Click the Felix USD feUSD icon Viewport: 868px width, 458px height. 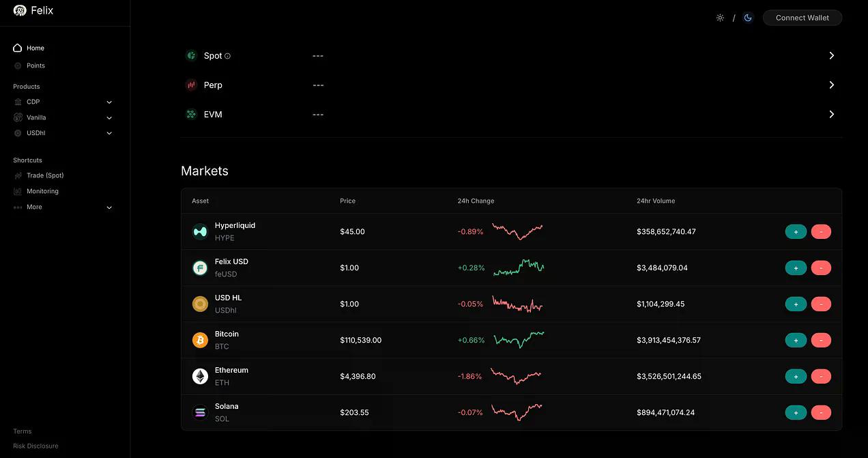click(x=200, y=268)
